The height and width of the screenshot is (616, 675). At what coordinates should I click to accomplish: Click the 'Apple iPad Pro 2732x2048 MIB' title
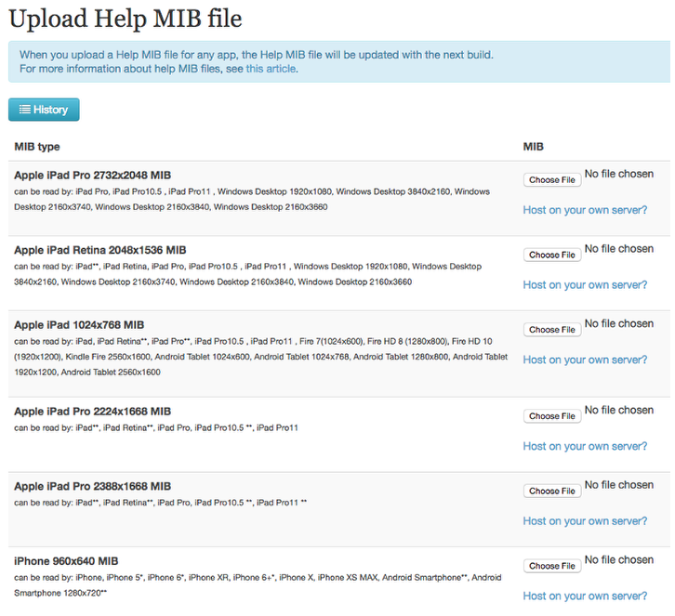tap(93, 175)
